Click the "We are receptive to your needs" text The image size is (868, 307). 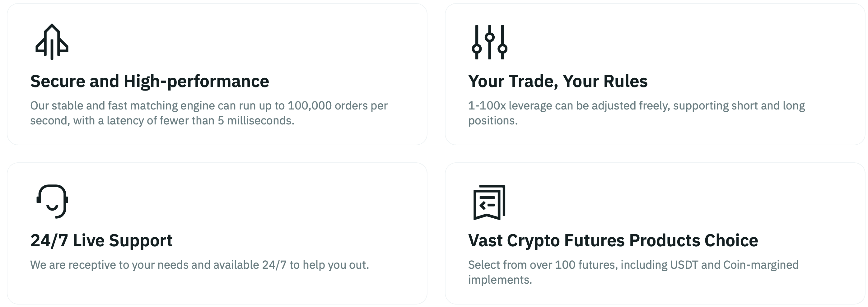[x=199, y=265]
